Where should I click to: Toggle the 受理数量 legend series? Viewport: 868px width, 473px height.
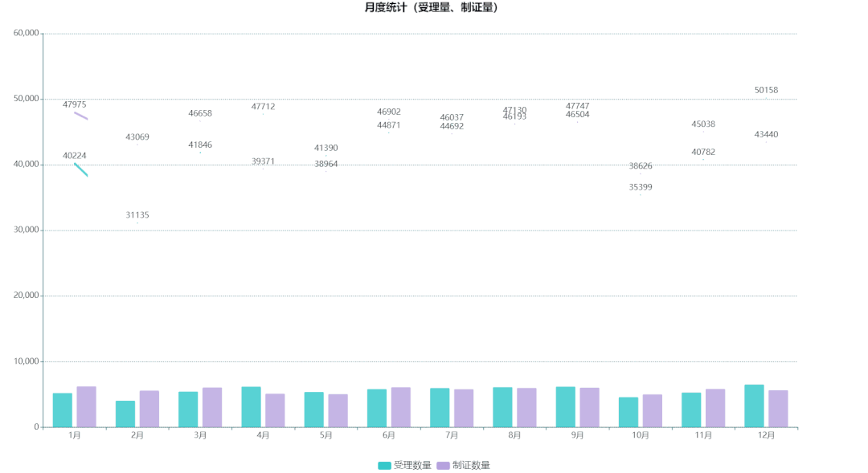click(404, 465)
